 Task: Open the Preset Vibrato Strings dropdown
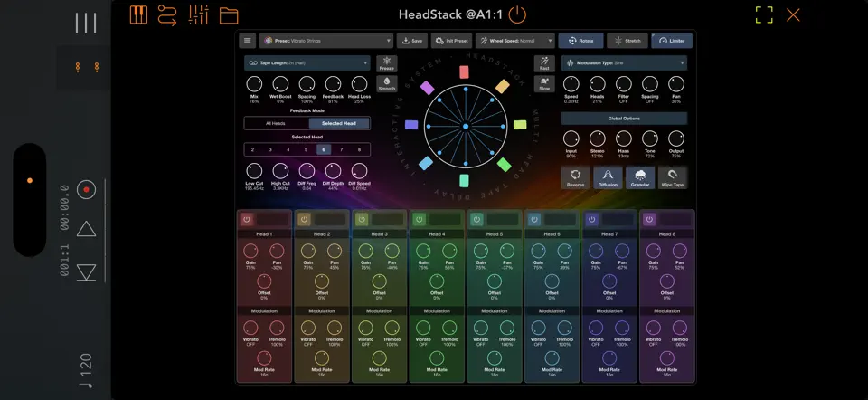326,41
